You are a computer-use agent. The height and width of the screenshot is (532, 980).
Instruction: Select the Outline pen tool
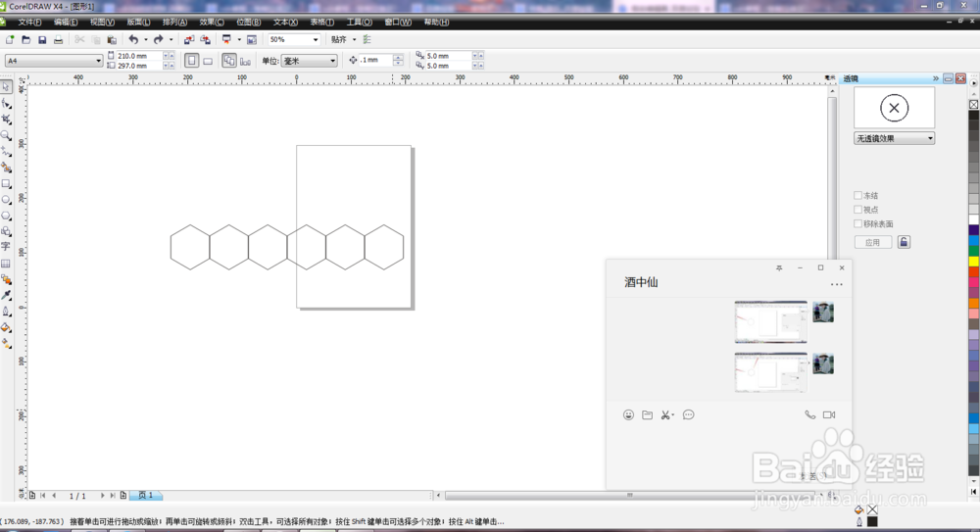[x=6, y=312]
